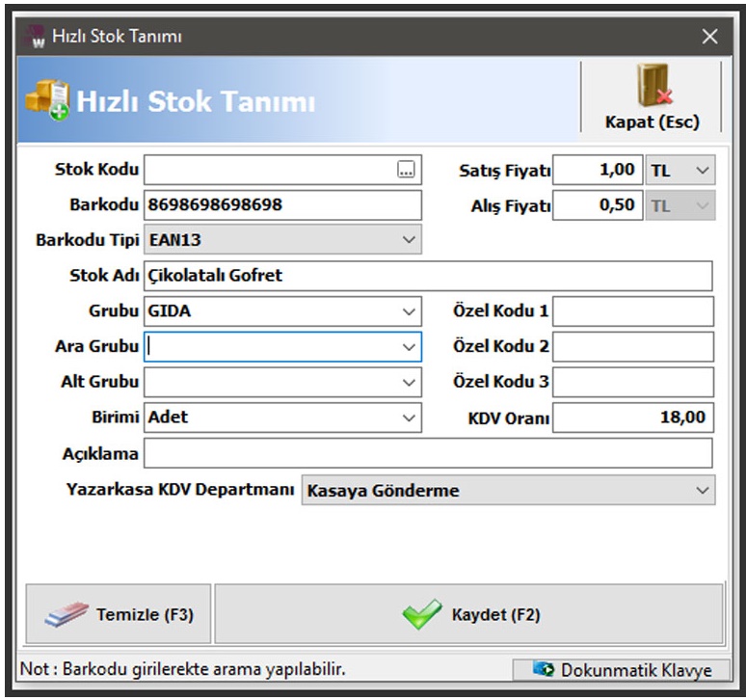The image size is (746, 700).
Task: Click the Kapat (Esc) door icon
Action: pos(652,86)
